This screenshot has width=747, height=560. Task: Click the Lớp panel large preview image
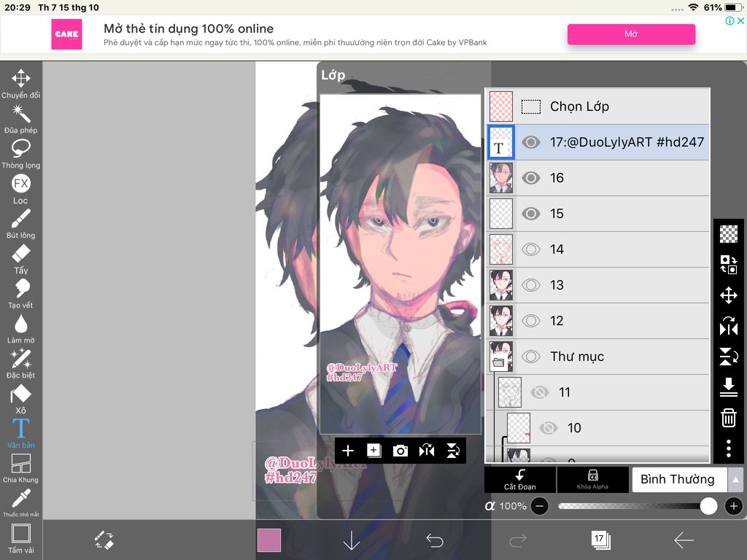tap(400, 264)
